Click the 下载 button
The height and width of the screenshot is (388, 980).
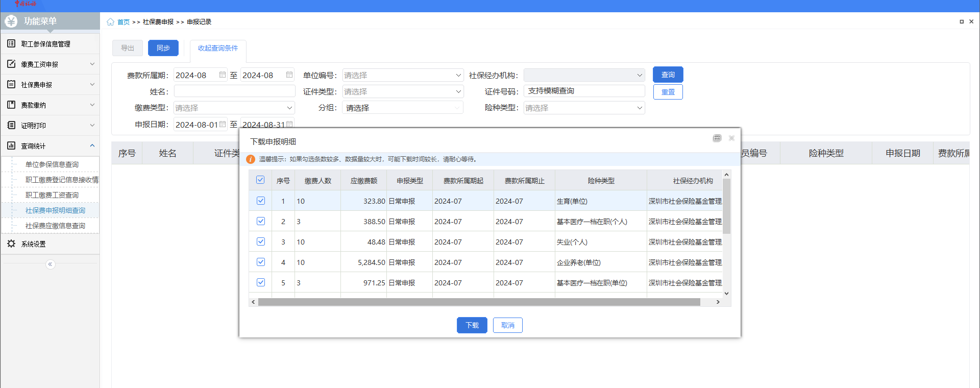472,325
